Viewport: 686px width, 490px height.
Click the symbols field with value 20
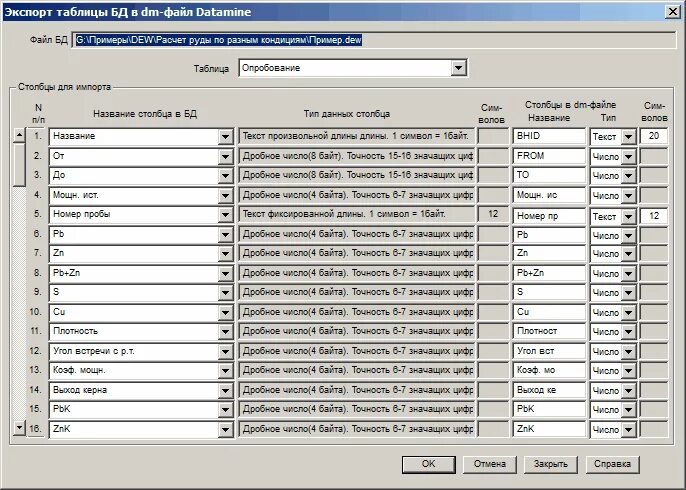click(654, 136)
